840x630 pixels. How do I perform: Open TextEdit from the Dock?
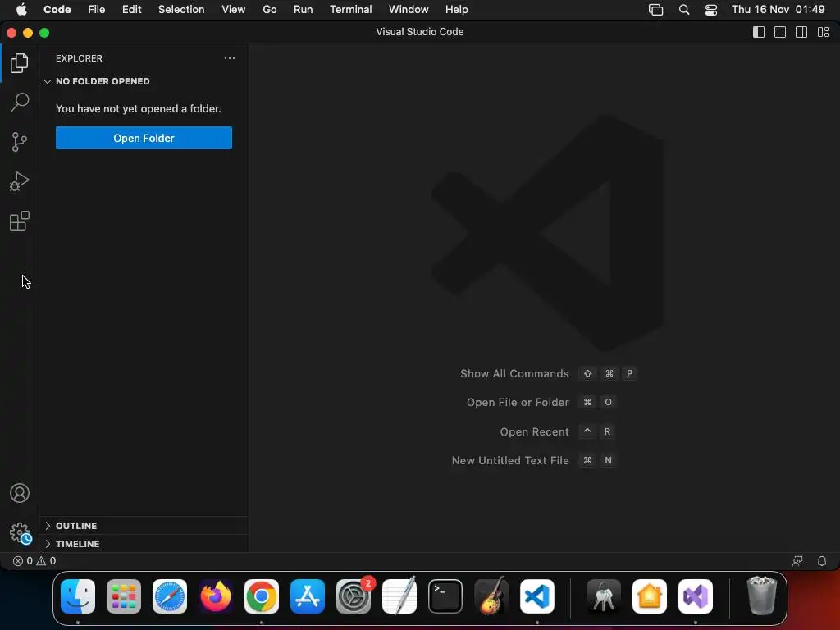point(399,596)
